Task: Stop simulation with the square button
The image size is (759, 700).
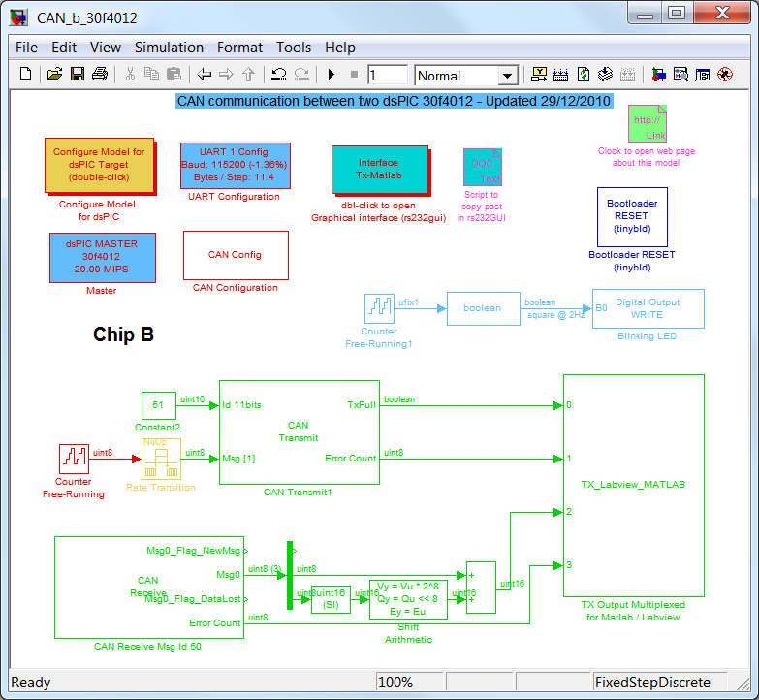Action: point(355,75)
